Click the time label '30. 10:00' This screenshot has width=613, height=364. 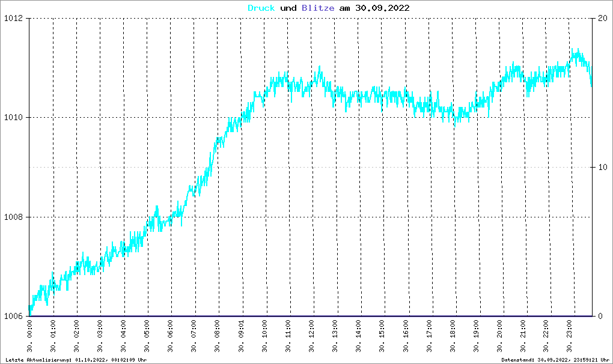264,336
